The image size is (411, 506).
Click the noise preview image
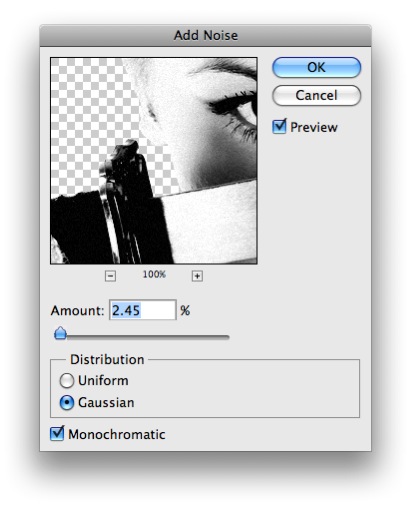pos(154,161)
